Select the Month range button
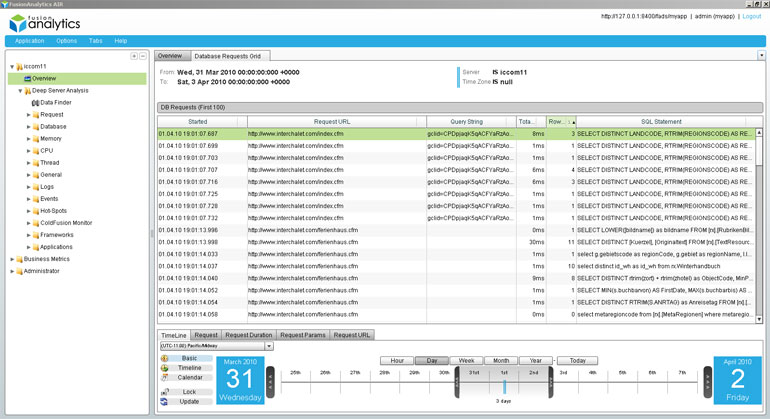Image resolution: width=770 pixels, height=419 pixels. coord(501,361)
